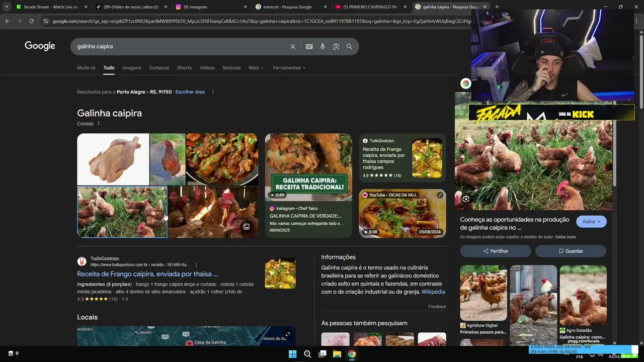Screen dimensions: 644x362
Task: Open Google Lens image search icon
Action: tap(336, 46)
